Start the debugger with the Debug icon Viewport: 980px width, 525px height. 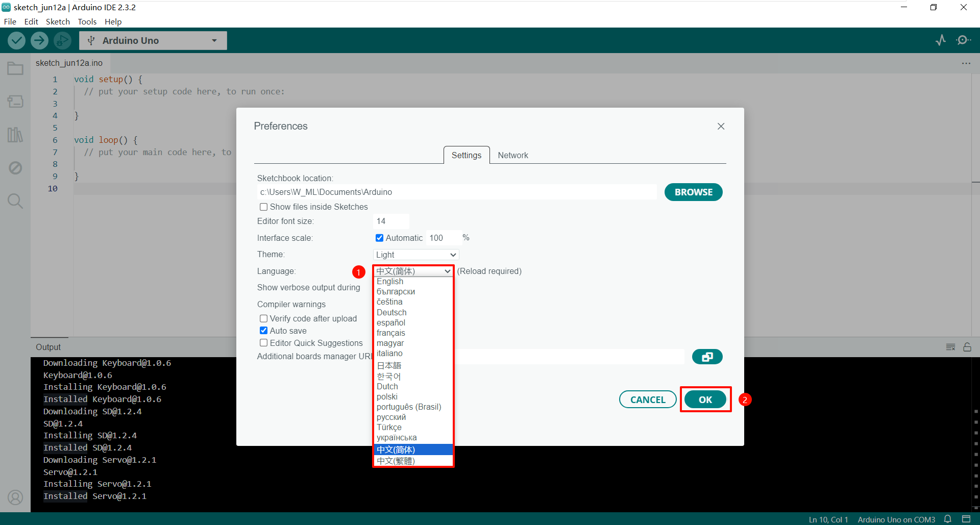62,40
